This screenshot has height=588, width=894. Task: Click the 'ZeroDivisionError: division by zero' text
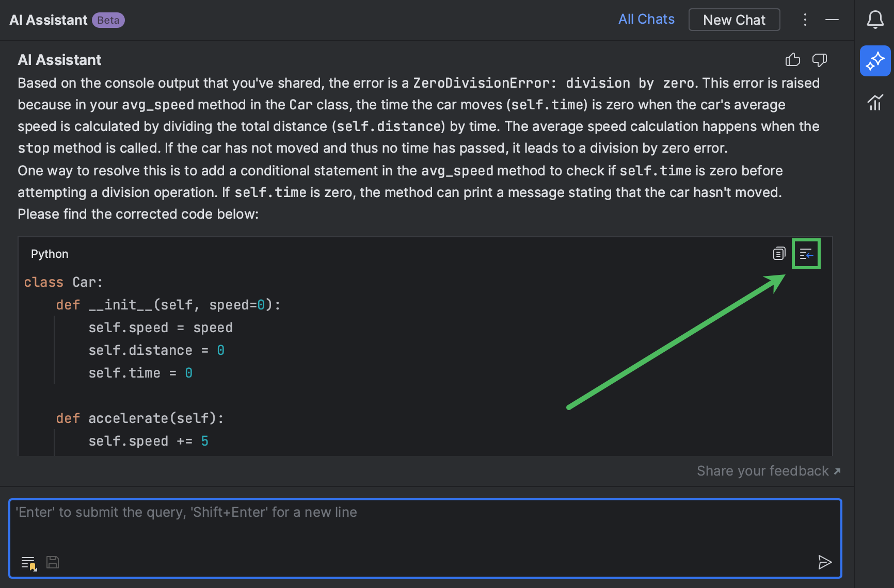pos(553,83)
